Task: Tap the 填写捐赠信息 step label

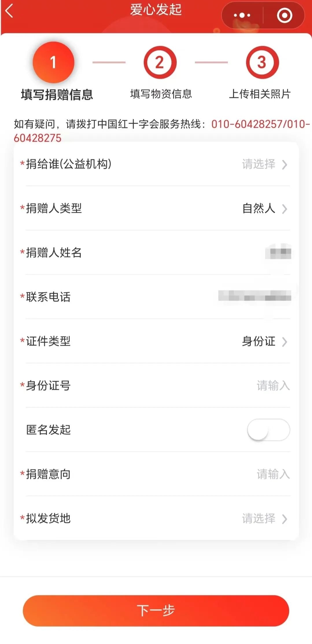Action: point(57,95)
